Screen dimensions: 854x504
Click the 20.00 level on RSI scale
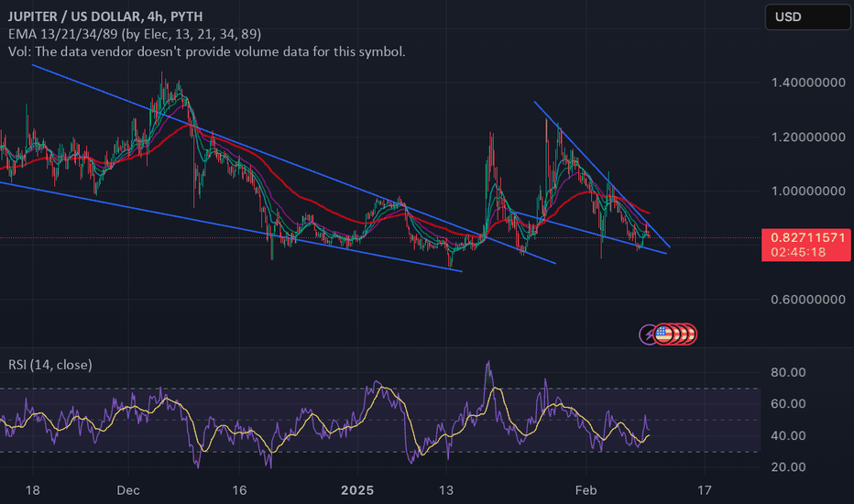[x=786, y=466]
